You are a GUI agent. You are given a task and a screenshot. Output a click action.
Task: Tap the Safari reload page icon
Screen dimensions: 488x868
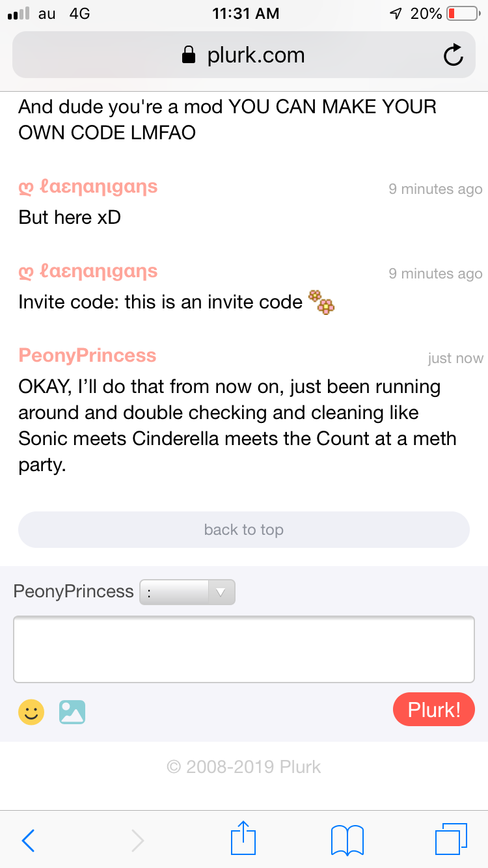[454, 56]
